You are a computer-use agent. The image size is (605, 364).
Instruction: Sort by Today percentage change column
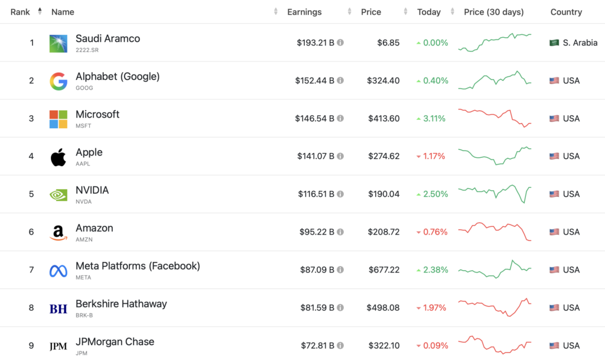429,12
